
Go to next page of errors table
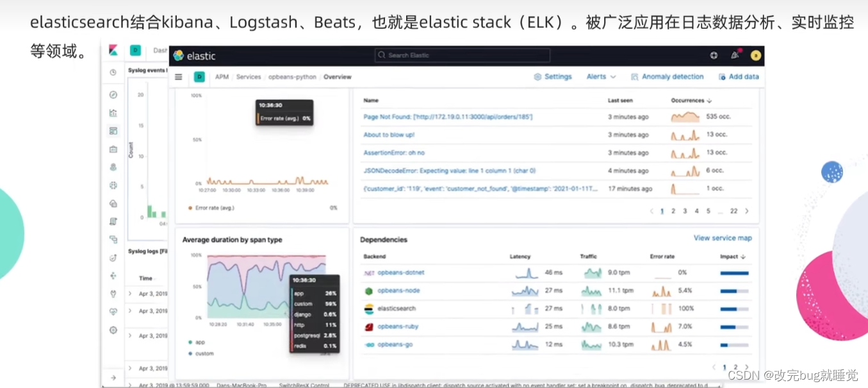(746, 211)
